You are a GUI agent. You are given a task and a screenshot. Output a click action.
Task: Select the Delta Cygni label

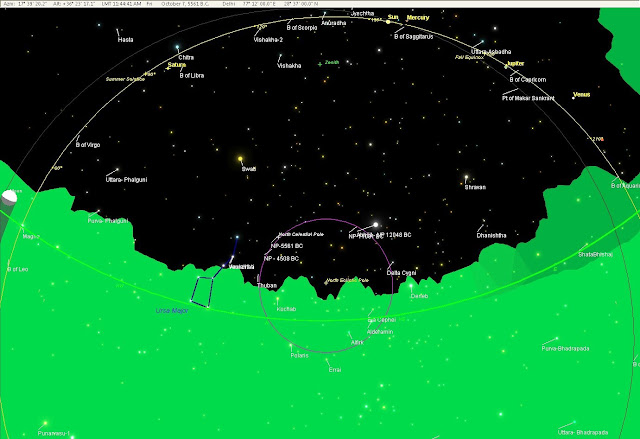[402, 273]
